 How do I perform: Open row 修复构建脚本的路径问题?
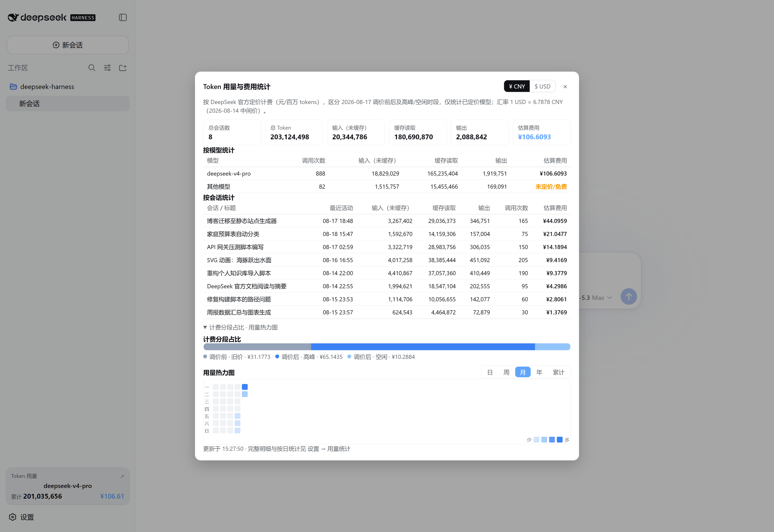click(387, 299)
